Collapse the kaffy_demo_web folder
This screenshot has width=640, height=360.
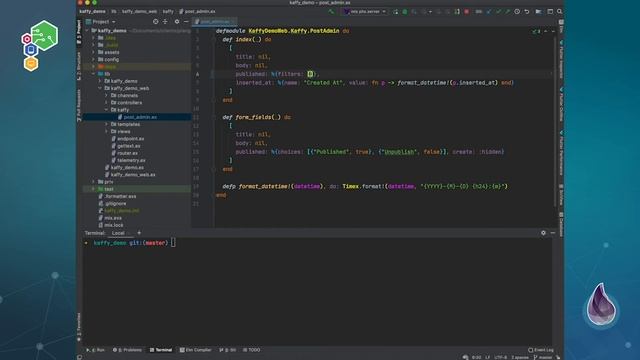coord(100,88)
